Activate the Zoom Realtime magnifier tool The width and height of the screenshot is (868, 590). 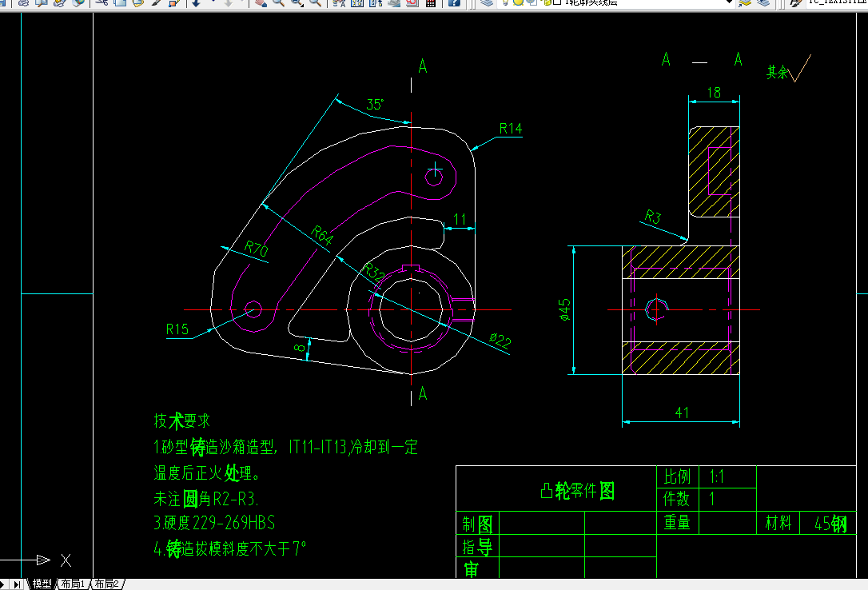click(277, 4)
